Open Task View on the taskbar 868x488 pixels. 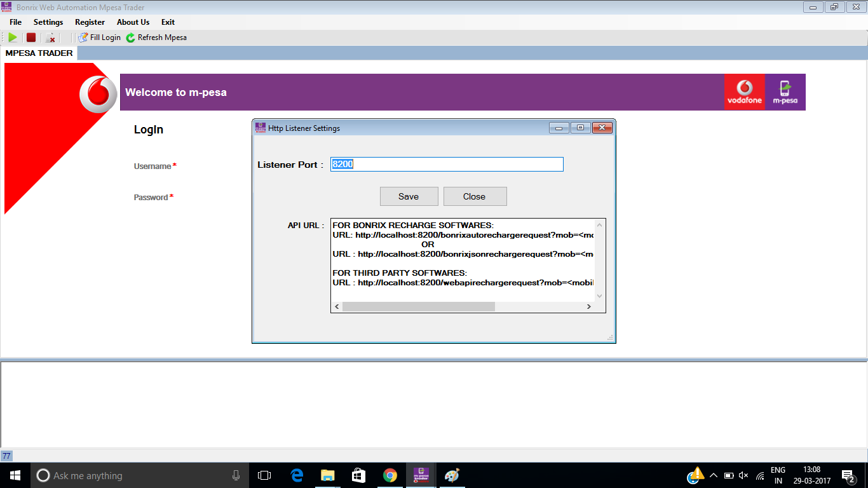coord(264,475)
